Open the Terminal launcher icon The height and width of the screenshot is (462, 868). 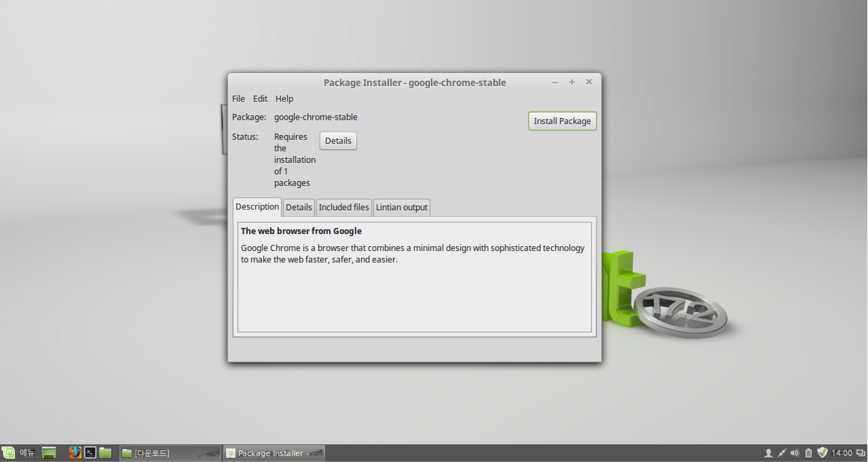click(90, 453)
